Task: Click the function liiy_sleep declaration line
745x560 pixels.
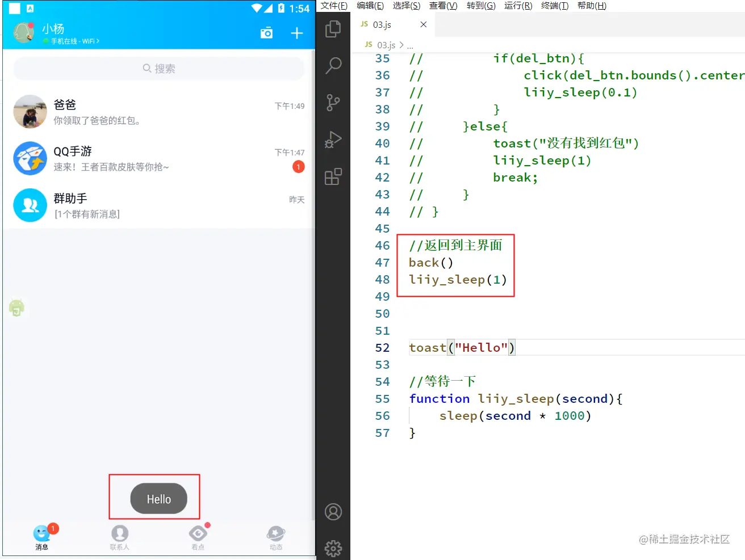Action: [x=516, y=399]
